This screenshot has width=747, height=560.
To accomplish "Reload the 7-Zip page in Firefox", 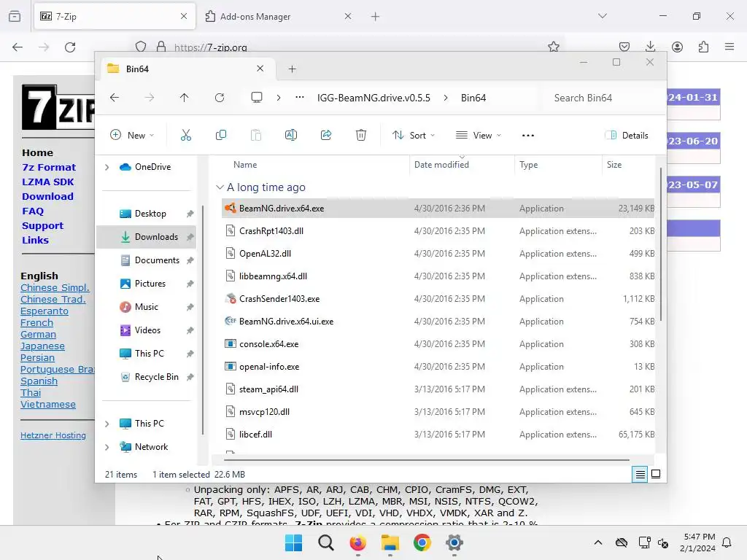I will tap(70, 47).
